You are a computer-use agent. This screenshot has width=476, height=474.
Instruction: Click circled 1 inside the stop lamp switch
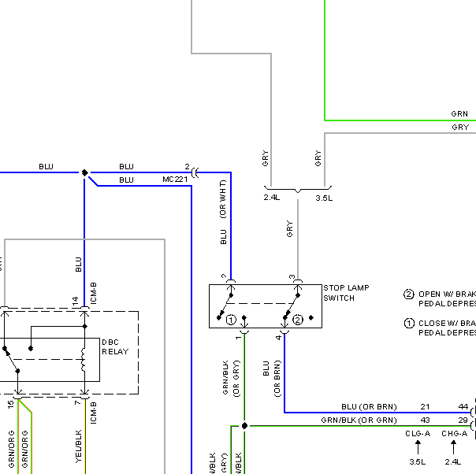coord(231,320)
